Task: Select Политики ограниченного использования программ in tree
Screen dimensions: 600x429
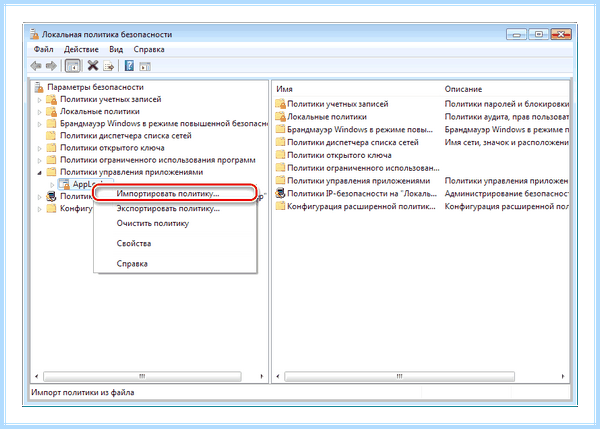Action: 158,160
